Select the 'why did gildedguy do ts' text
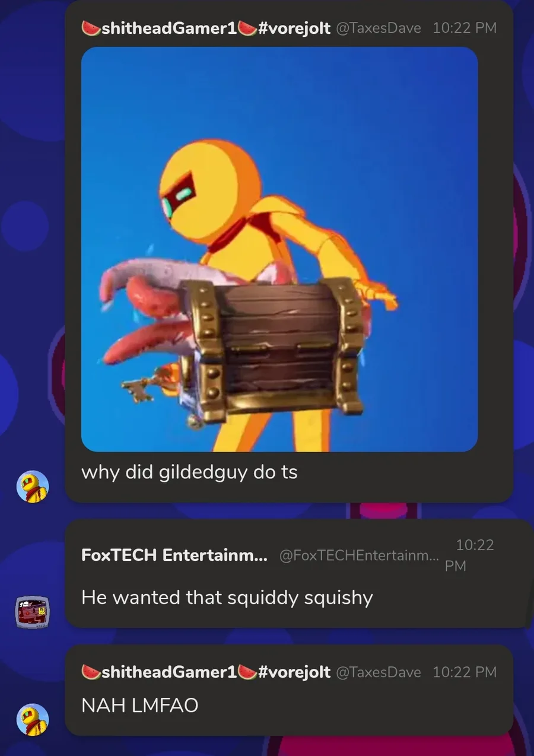534x756 pixels. (189, 473)
